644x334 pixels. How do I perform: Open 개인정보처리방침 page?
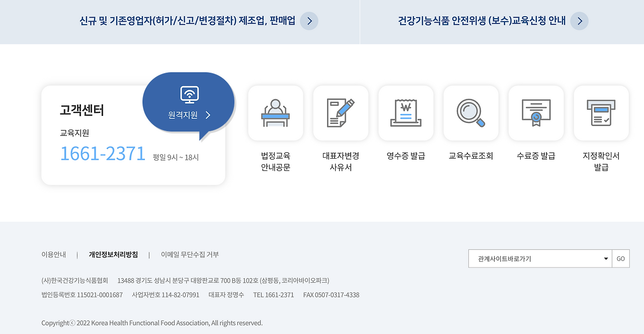point(113,254)
